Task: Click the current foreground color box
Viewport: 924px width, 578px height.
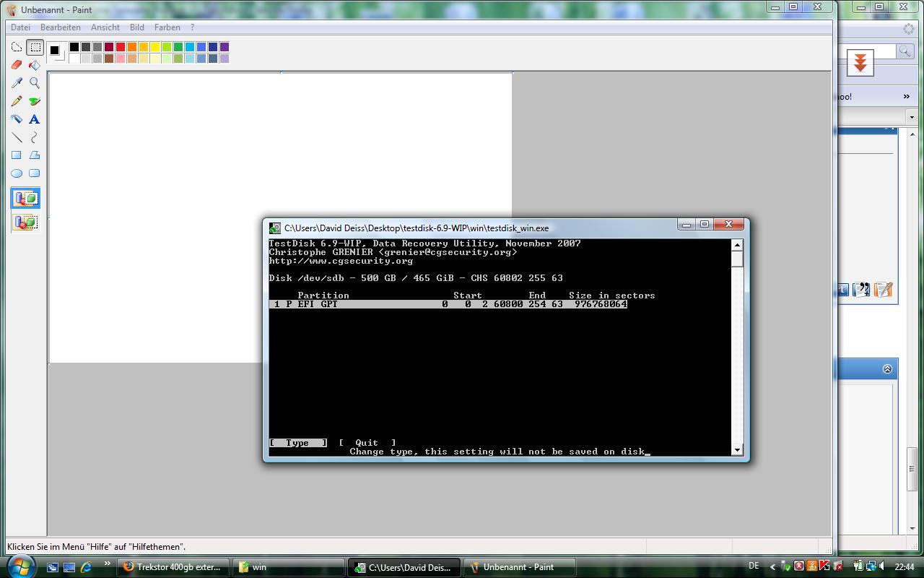Action: (x=54, y=50)
